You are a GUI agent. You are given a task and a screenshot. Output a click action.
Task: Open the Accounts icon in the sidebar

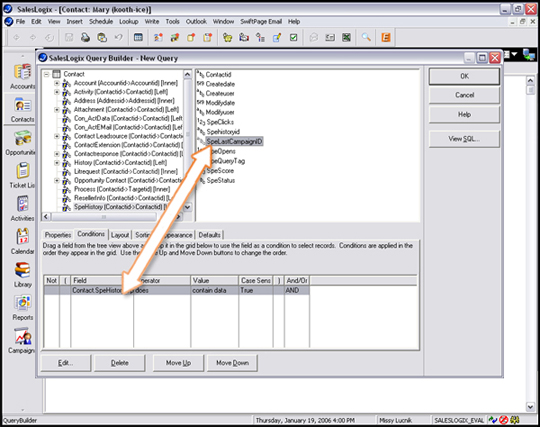[x=23, y=72]
